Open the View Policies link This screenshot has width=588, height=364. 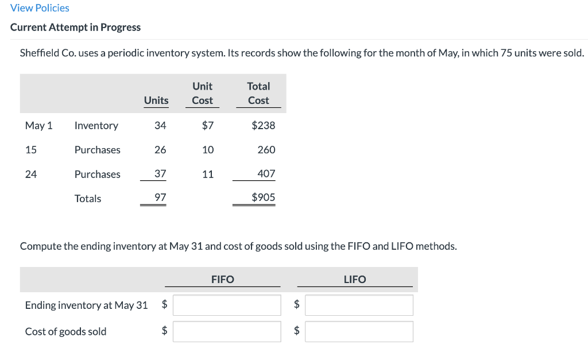pos(40,8)
